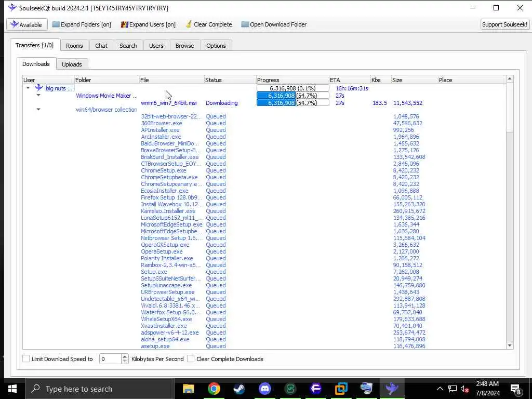Click the Expand Folders folder icon
The width and height of the screenshot is (532, 399).
pos(56,24)
